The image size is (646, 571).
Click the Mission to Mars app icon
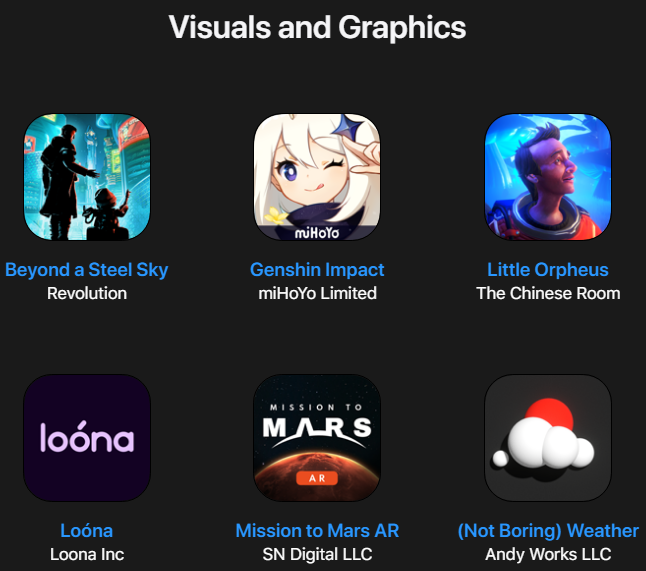point(317,438)
